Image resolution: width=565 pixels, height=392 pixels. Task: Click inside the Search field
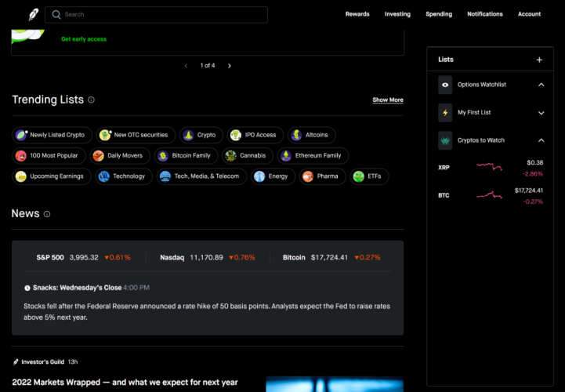[x=156, y=15]
